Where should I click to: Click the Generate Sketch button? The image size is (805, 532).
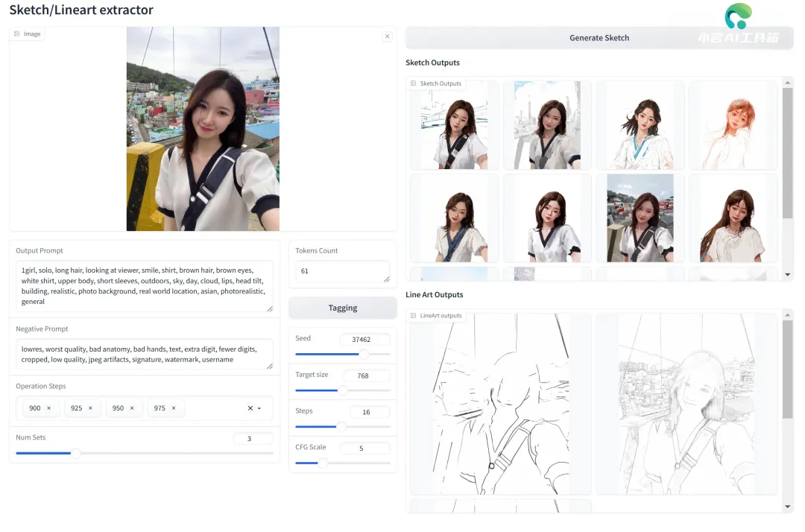[x=599, y=38]
